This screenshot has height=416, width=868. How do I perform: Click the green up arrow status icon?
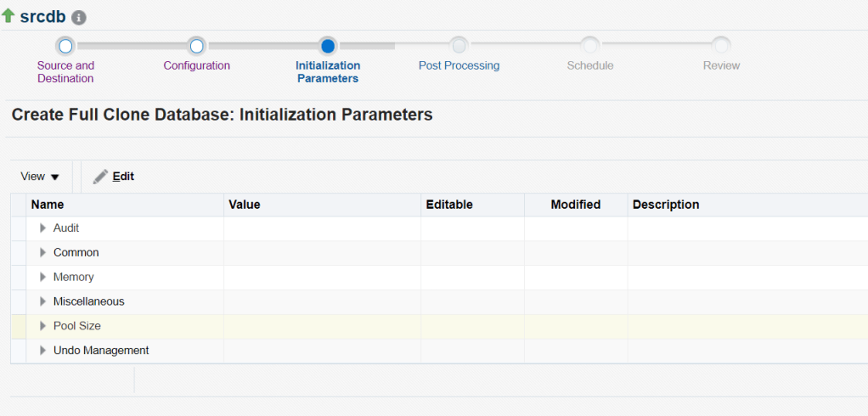[8, 16]
